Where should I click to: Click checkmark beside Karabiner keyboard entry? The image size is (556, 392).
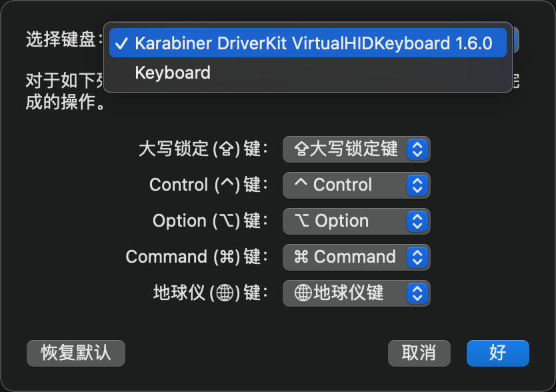click(121, 43)
